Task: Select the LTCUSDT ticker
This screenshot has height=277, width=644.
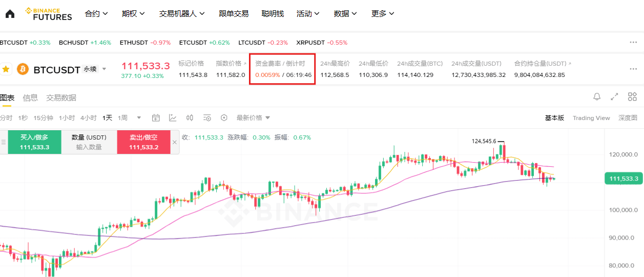Action: (x=263, y=43)
